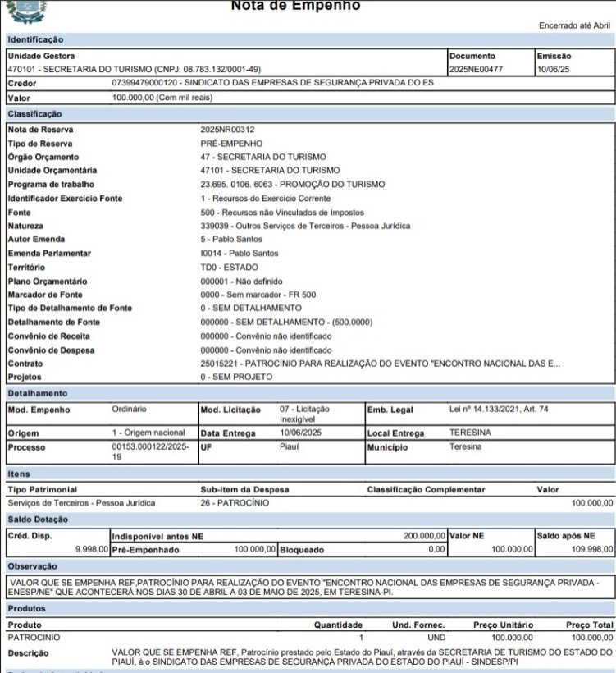Image resolution: width=616 pixels, height=673 pixels.
Task: Click Itens row value 100.000,00
Action: [x=592, y=503]
